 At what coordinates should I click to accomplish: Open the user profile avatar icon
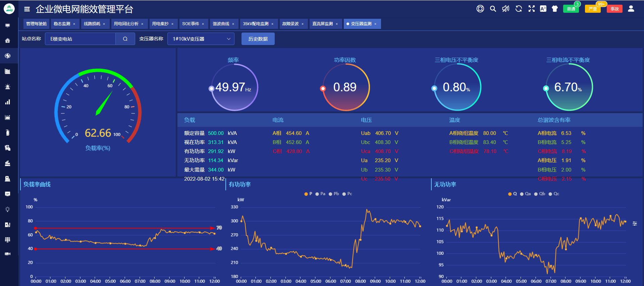pyautogui.click(x=631, y=9)
